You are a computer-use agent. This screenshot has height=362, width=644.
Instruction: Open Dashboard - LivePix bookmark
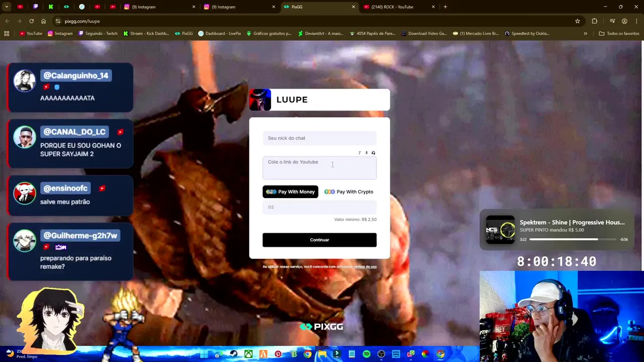click(x=219, y=34)
